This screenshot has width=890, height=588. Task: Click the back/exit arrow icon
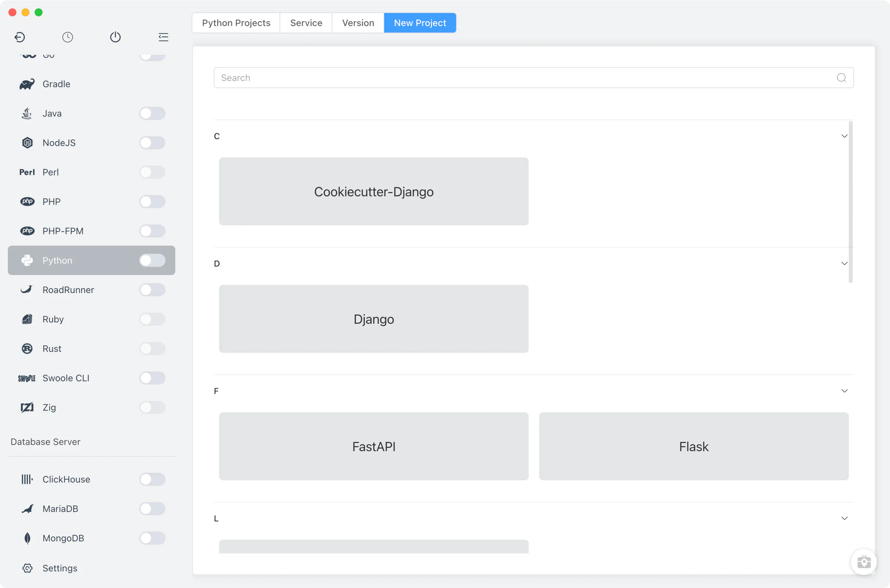(x=20, y=37)
